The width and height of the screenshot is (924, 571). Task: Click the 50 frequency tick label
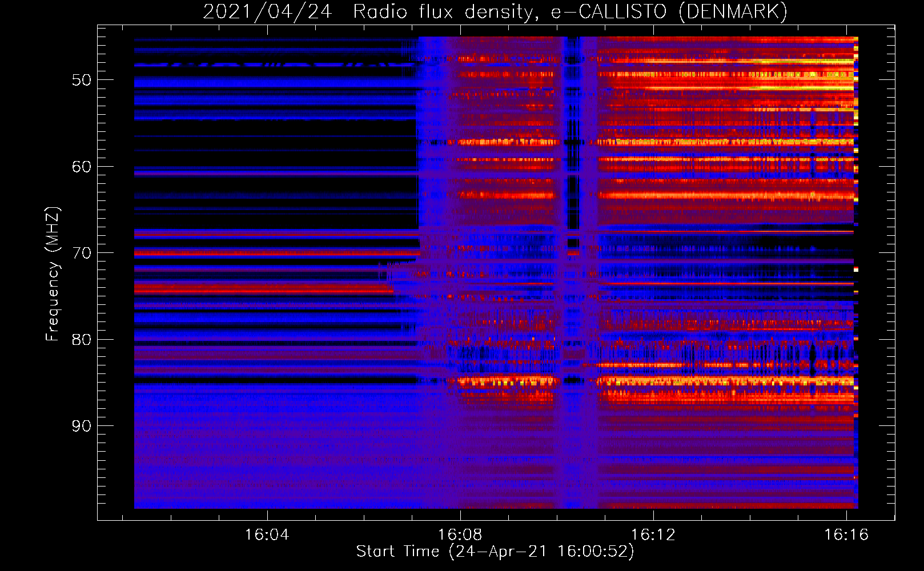pyautogui.click(x=82, y=80)
